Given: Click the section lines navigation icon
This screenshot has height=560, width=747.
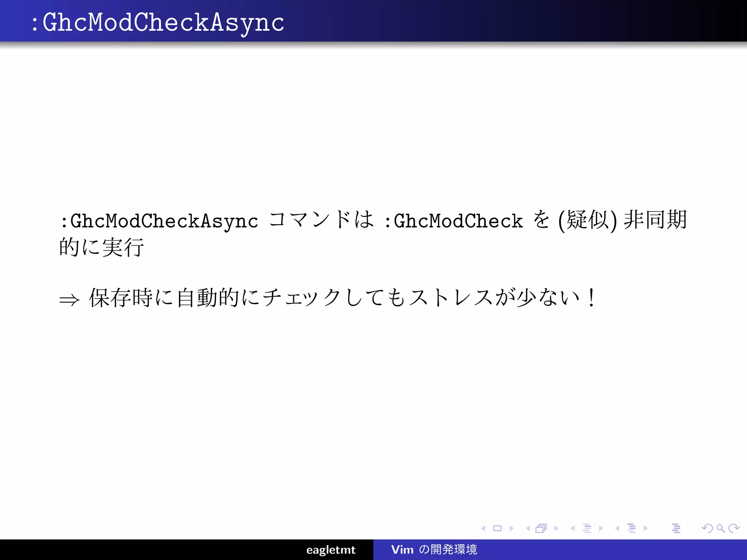Looking at the screenshot, I should [632, 528].
